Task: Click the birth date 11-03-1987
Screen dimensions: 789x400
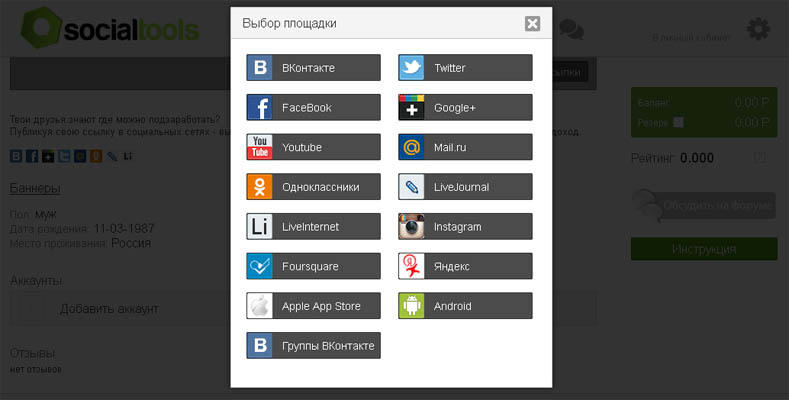Action: pos(124,228)
